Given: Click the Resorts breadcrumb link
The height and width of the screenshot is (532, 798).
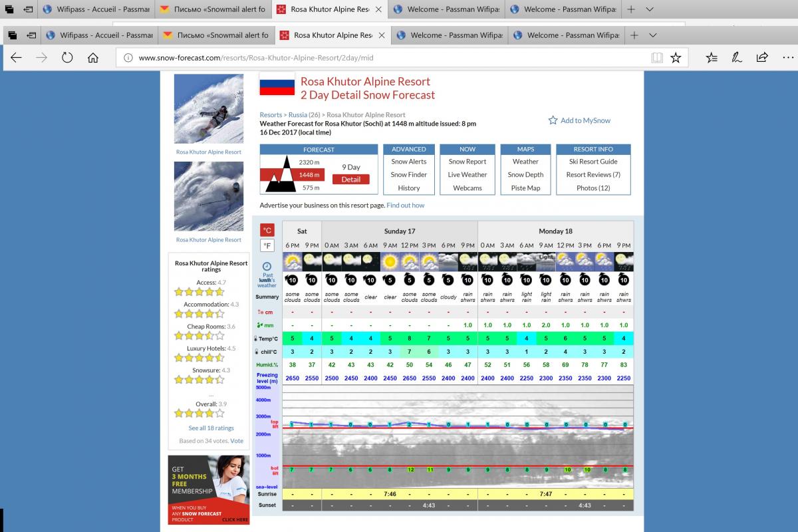Looking at the screenshot, I should click(271, 115).
